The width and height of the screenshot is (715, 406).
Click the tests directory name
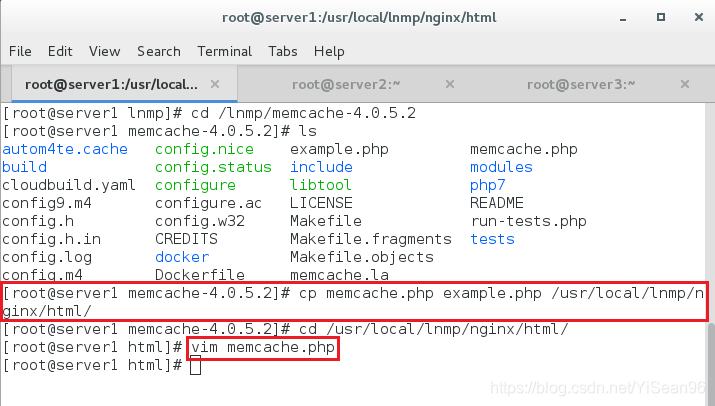point(492,239)
